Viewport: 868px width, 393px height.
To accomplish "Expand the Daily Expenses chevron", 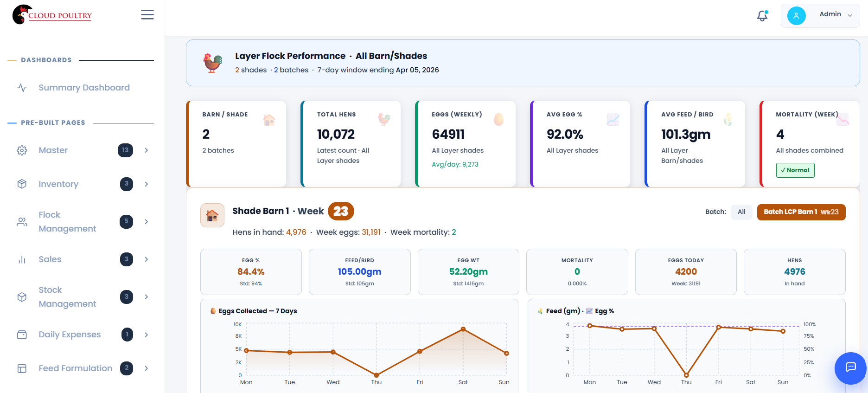I will pos(147,335).
